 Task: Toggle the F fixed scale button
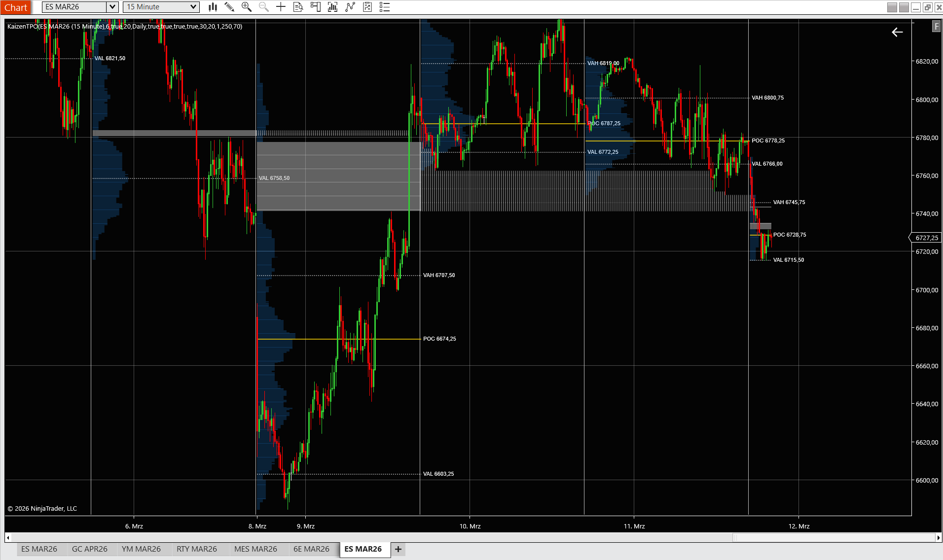(x=936, y=26)
